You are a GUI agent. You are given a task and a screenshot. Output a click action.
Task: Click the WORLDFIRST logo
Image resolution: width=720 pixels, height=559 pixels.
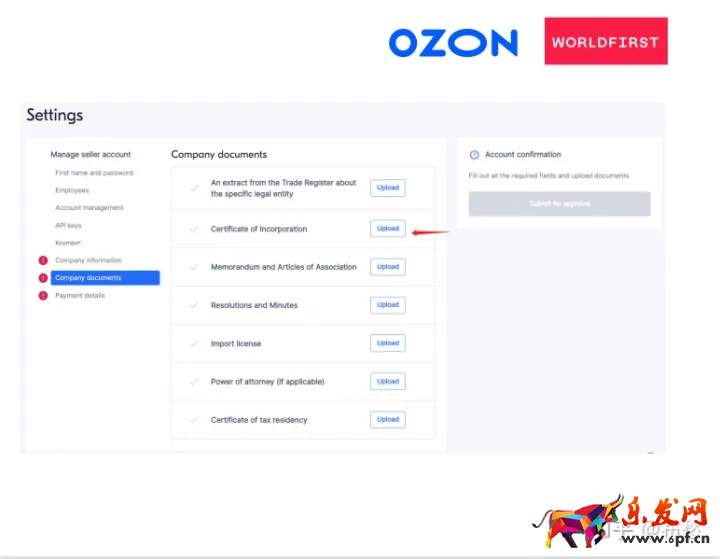606,42
